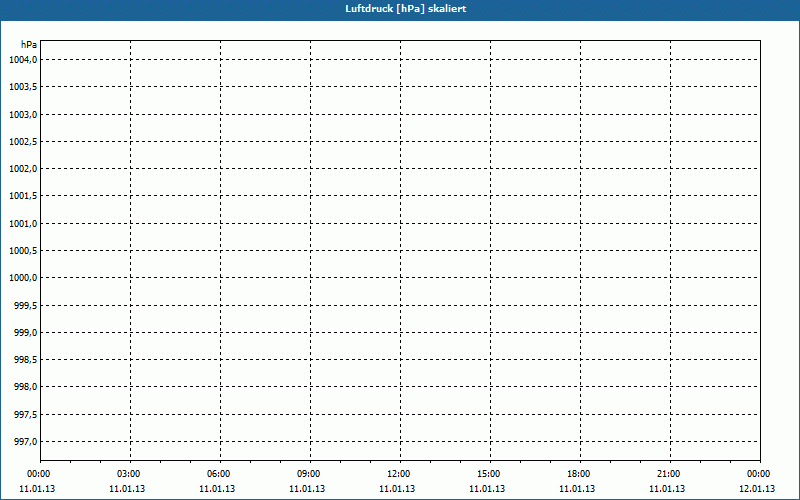Click the y-axis label 1000,0
The height and width of the screenshot is (500, 800).
pos(23,278)
